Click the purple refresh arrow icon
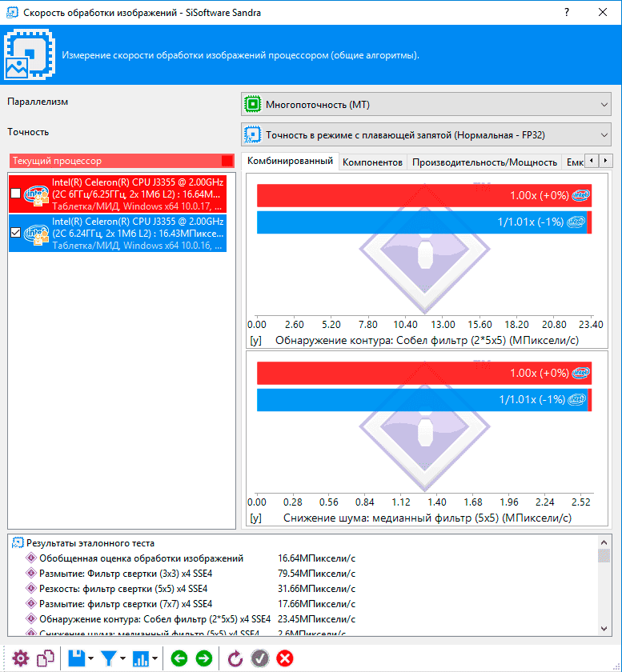Screen dimensions: 622x672 click(x=235, y=658)
